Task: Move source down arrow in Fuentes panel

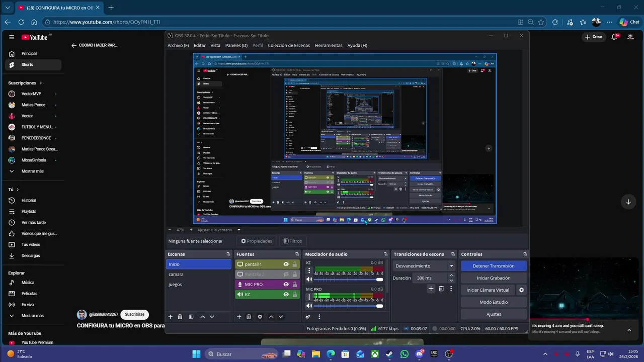Action: click(281, 317)
